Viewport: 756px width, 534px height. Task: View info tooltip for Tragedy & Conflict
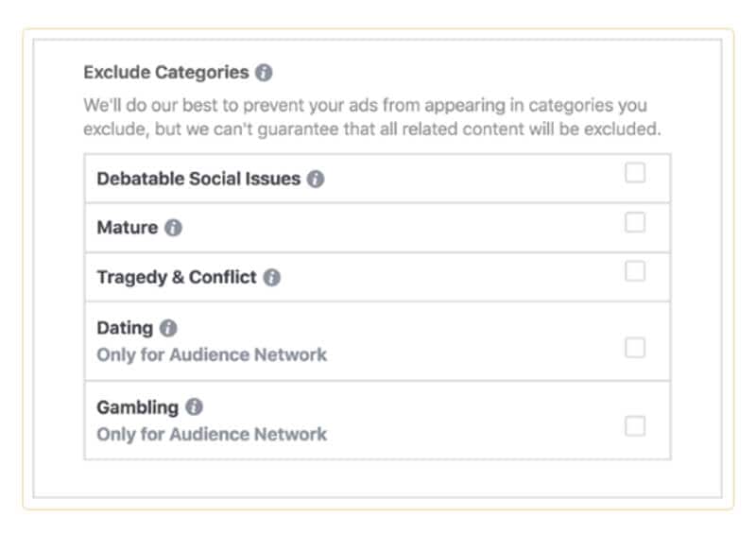tap(271, 278)
